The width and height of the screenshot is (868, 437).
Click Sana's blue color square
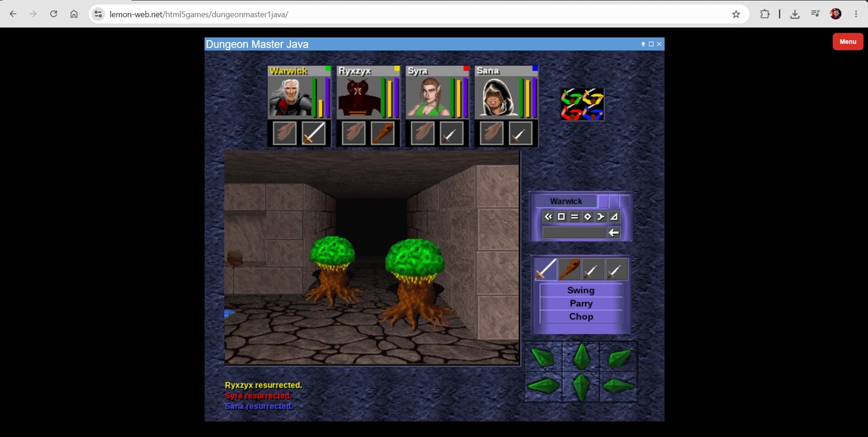pos(535,69)
